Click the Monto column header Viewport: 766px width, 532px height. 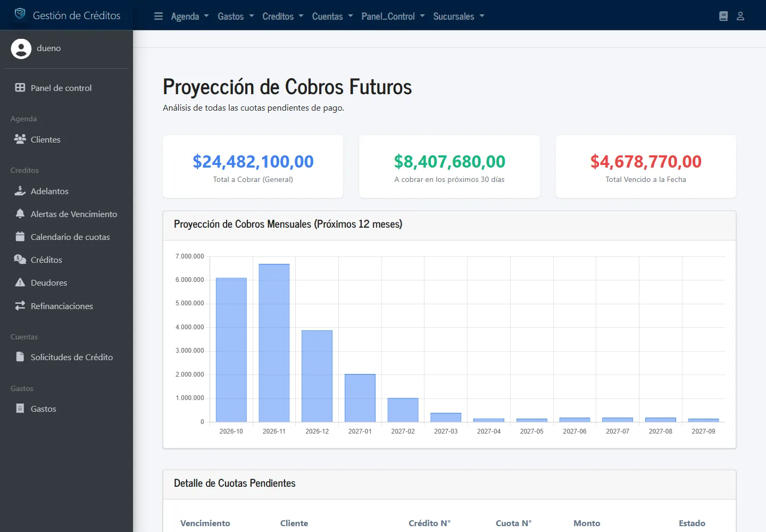click(x=587, y=523)
